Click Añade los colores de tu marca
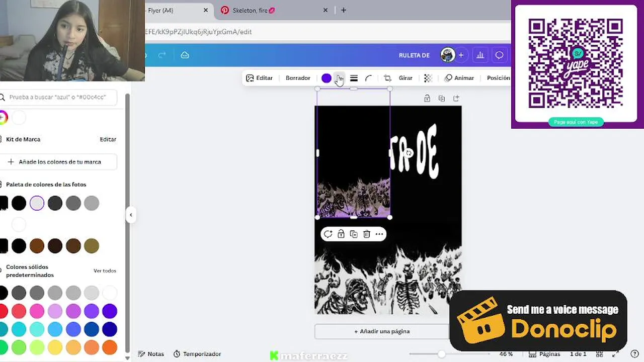 coord(58,162)
